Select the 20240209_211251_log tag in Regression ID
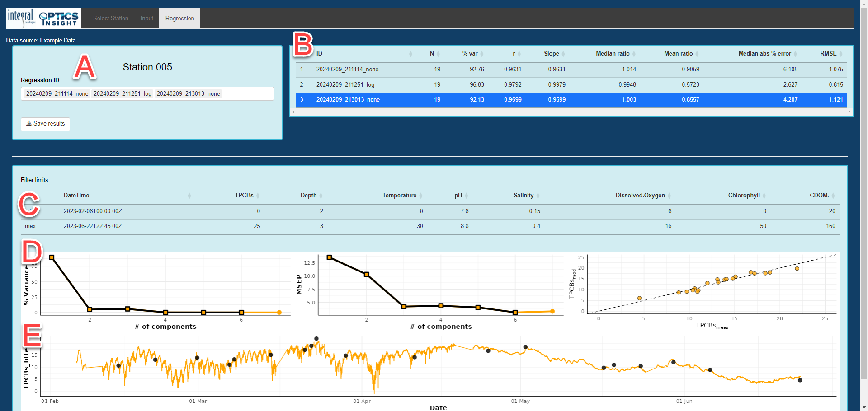 pos(123,94)
